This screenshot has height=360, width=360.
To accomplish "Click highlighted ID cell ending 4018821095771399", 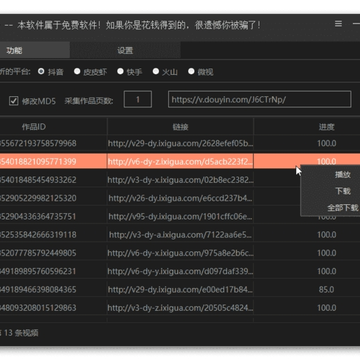I will (x=38, y=162).
